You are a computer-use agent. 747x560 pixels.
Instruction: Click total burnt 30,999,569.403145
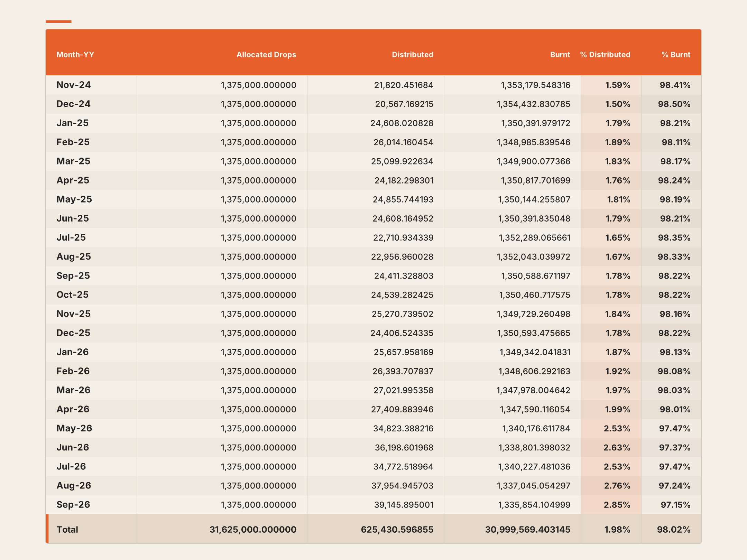tap(528, 530)
